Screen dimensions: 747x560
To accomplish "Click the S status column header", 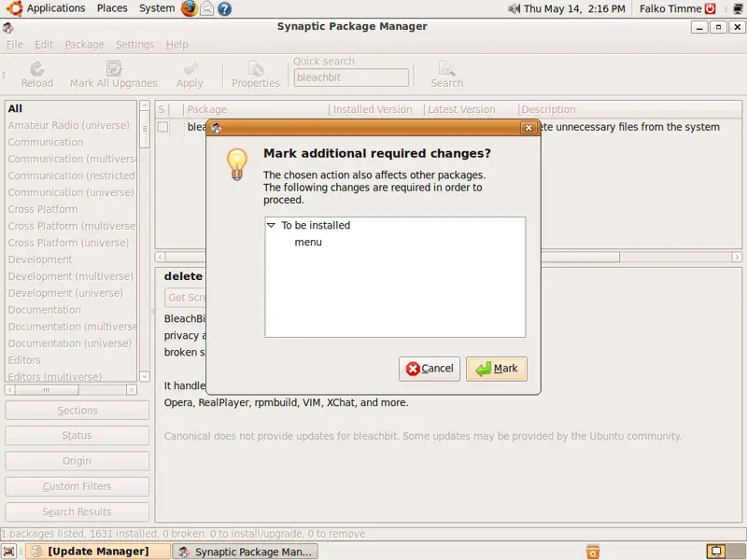I will (x=162, y=109).
